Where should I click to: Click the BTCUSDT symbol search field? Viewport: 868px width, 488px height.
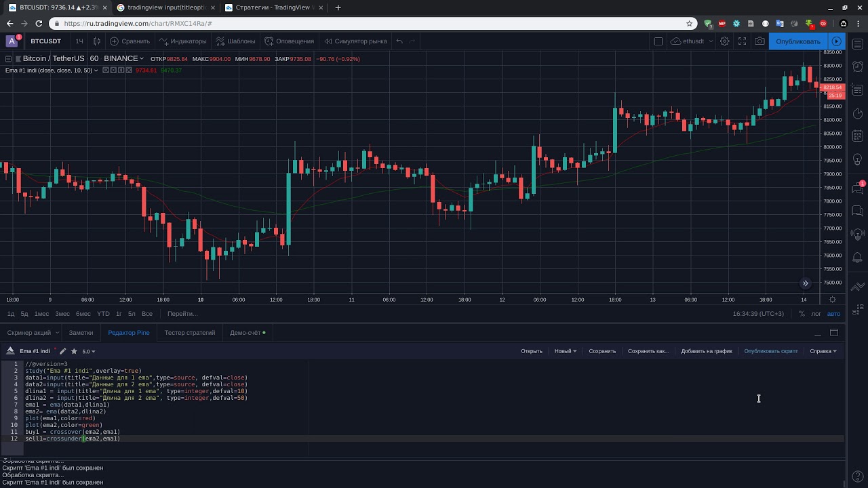[x=45, y=41]
